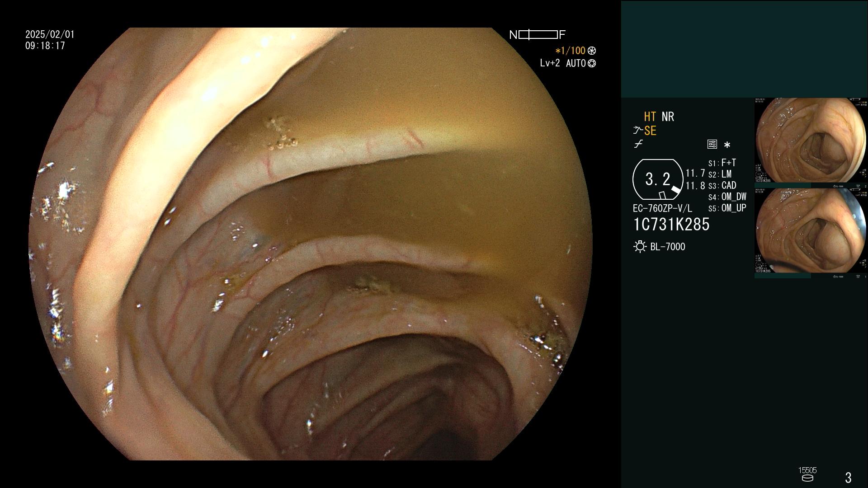
Task: Click the time 09:18:17
Action: [45, 46]
